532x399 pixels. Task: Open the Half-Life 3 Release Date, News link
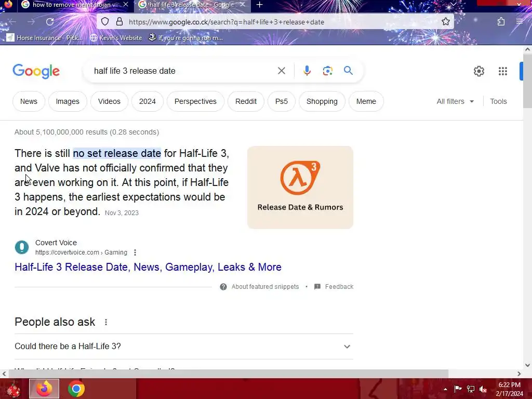click(148, 267)
